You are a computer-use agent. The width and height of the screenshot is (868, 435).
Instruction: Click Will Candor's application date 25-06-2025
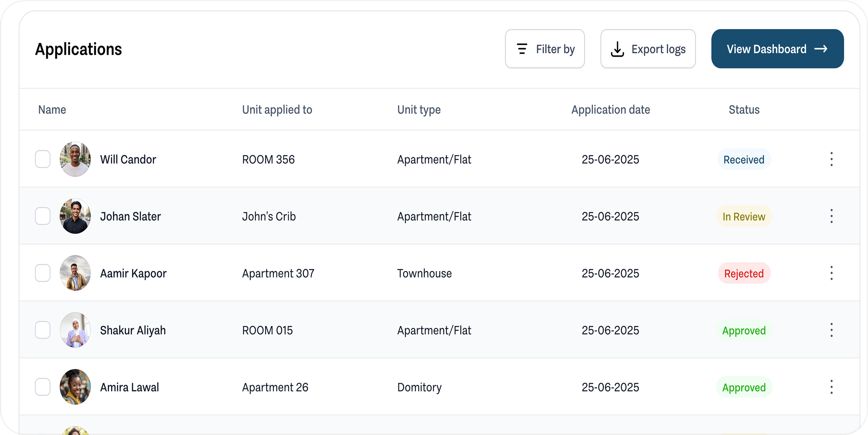coord(610,160)
